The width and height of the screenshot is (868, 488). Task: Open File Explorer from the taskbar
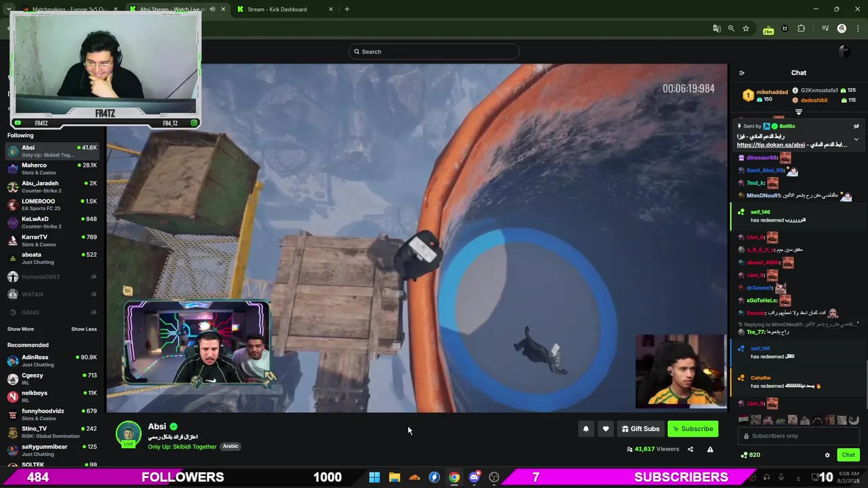[x=395, y=477]
